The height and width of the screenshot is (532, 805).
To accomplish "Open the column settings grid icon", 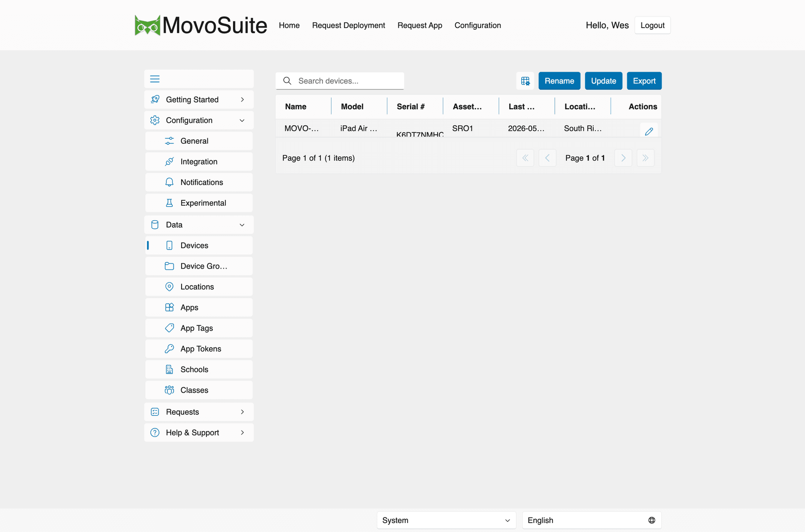I will (x=525, y=81).
